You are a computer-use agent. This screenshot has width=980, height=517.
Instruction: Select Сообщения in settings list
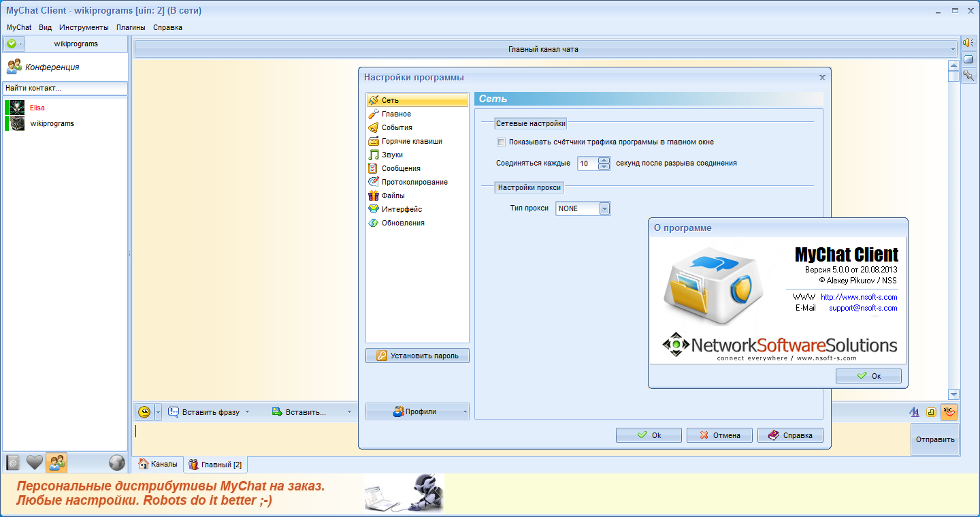417,168
